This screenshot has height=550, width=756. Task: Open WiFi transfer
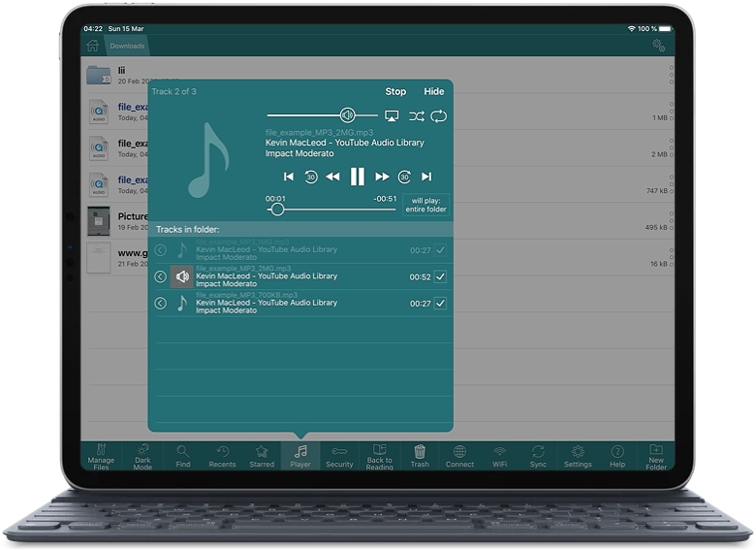(499, 456)
